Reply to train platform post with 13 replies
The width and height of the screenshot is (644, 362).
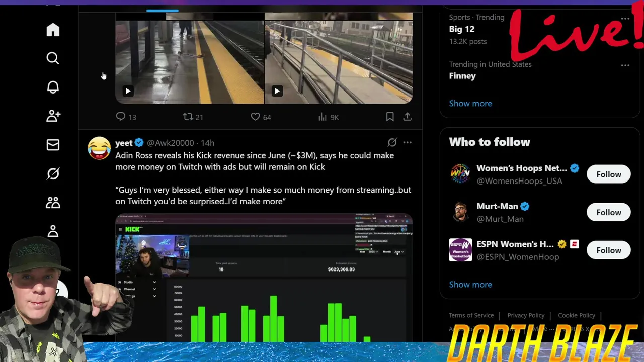126,117
